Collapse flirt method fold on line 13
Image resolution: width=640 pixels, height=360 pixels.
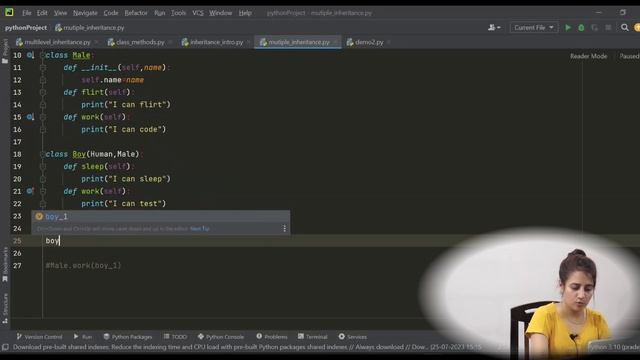[43, 92]
